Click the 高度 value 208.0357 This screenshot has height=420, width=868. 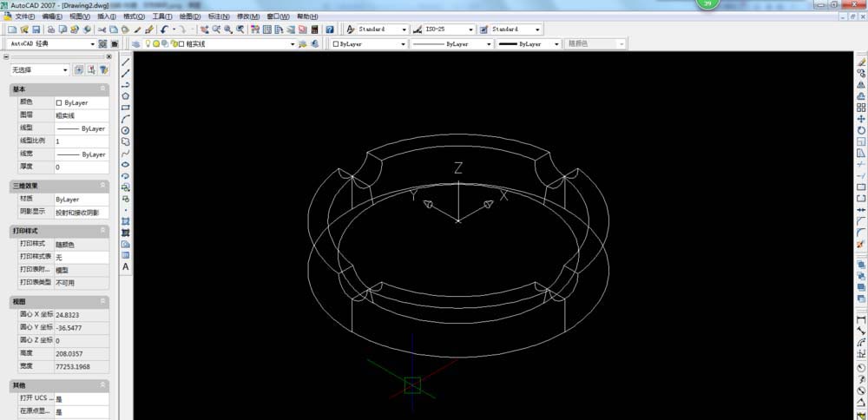pyautogui.click(x=82, y=353)
